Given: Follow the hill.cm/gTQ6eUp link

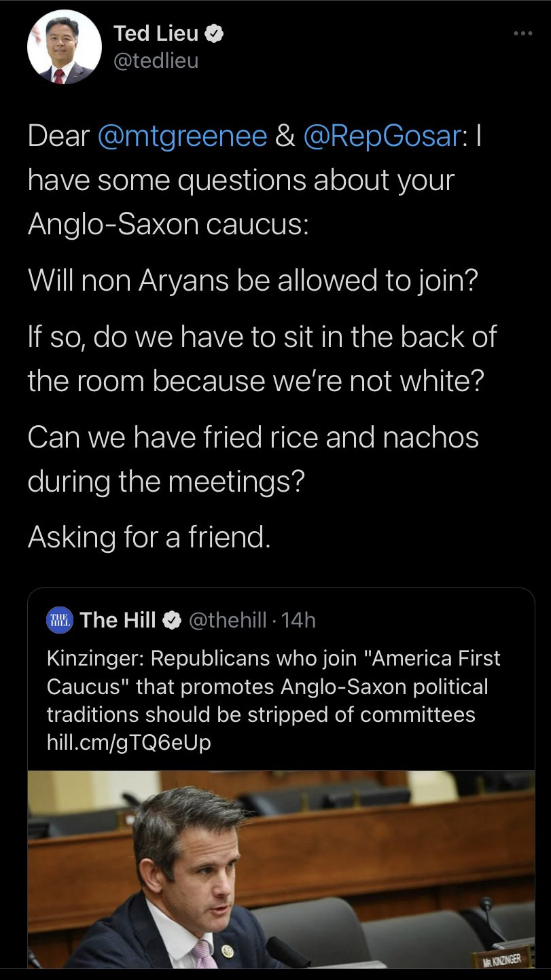Looking at the screenshot, I should tap(128, 743).
